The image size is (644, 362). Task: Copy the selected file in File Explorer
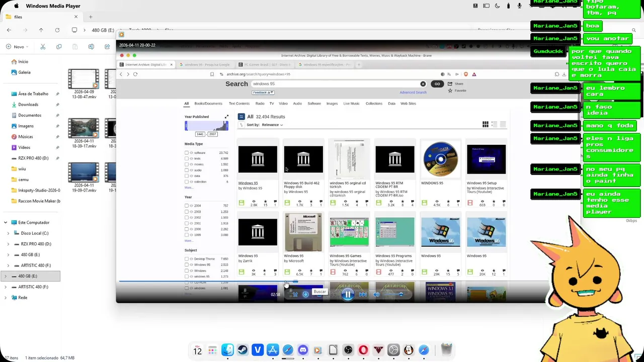coord(59,47)
